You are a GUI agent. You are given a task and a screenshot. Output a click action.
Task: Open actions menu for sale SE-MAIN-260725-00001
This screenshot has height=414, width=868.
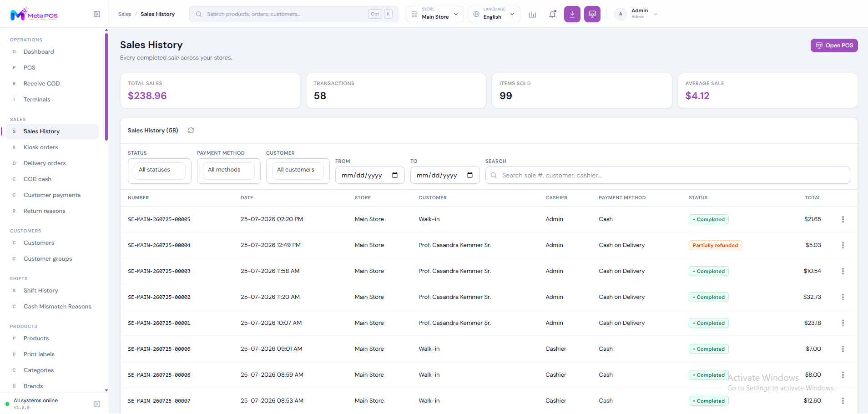click(843, 323)
